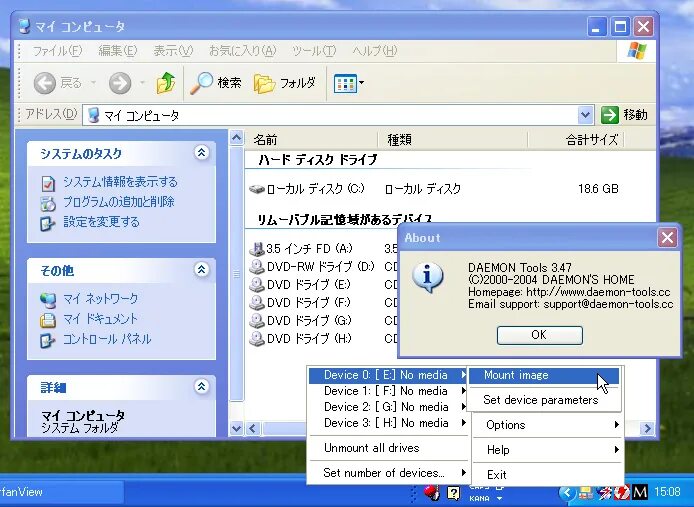Sort by the 名前 column header
The height and width of the screenshot is (507, 694).
(311, 140)
